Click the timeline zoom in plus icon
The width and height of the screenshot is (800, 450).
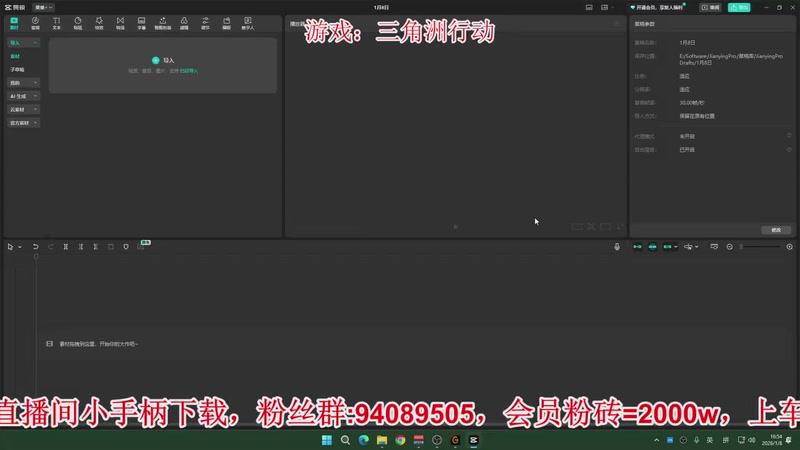point(789,247)
